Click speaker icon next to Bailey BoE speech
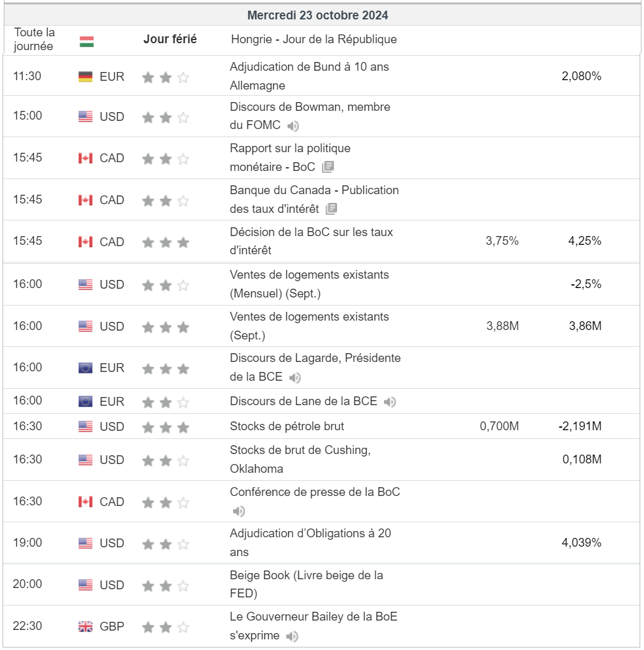Screen dimensions: 644x650 pyautogui.click(x=292, y=636)
